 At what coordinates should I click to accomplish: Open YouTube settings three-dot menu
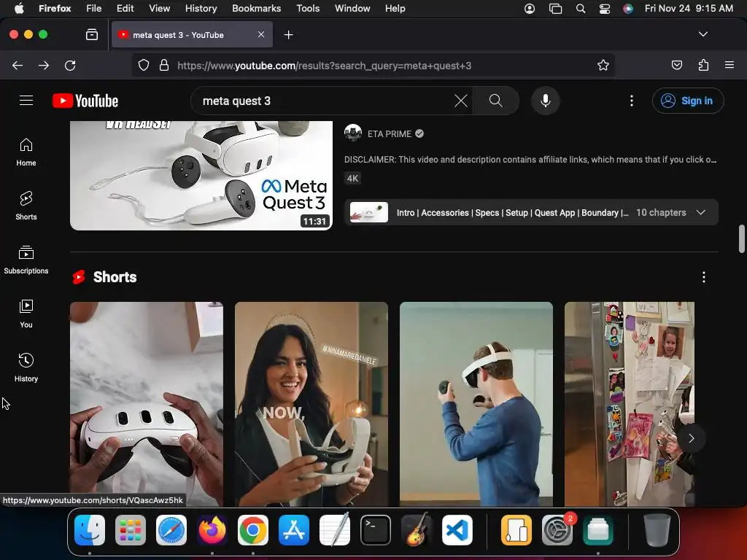[x=632, y=101]
